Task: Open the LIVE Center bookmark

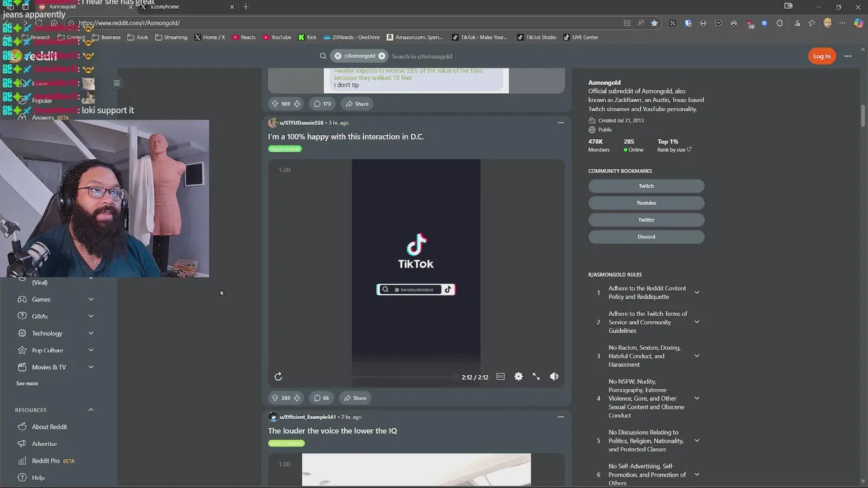Action: [x=580, y=37]
